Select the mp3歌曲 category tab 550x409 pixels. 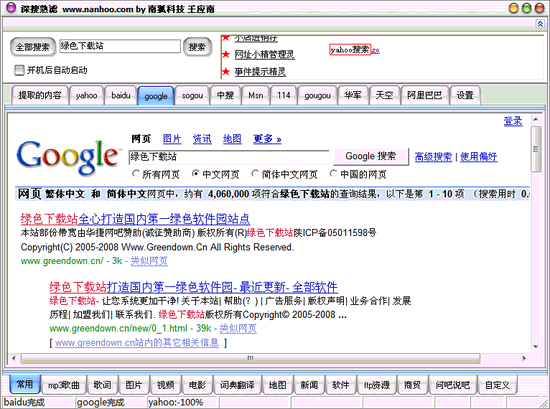pyautogui.click(x=64, y=385)
